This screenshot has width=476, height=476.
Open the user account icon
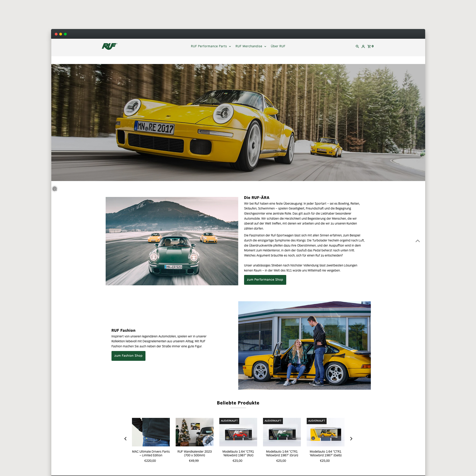pos(363,46)
